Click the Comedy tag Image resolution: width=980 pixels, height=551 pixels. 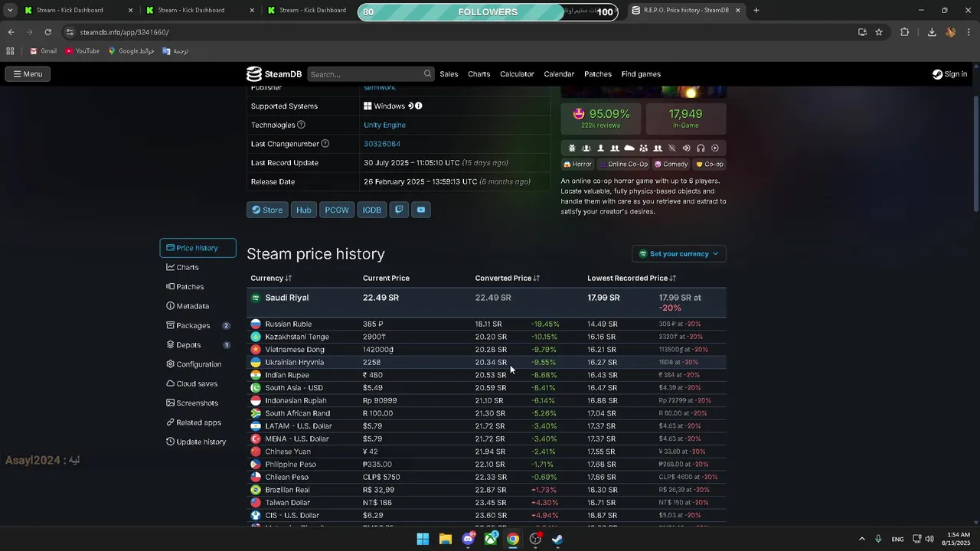(x=671, y=165)
